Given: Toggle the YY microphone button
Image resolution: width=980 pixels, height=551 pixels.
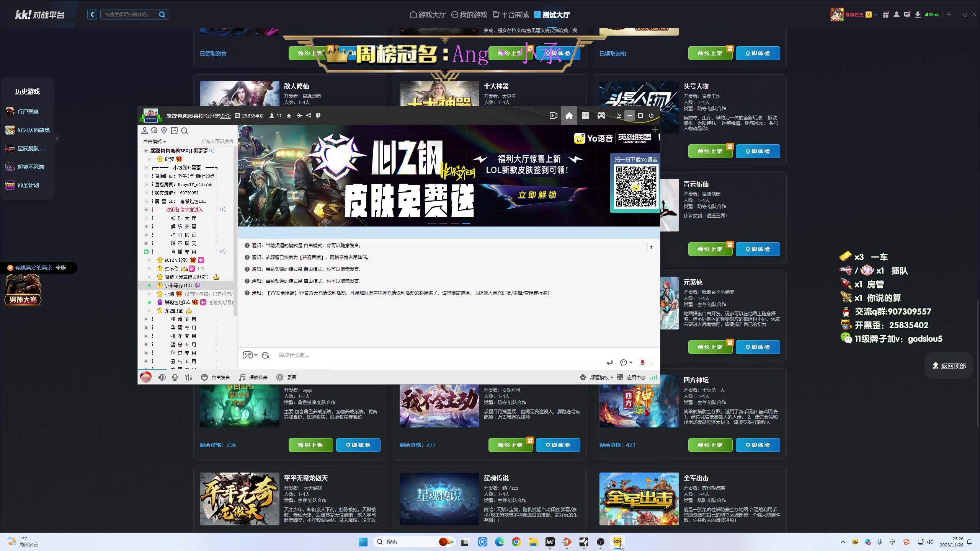Looking at the screenshot, I should click(x=175, y=377).
